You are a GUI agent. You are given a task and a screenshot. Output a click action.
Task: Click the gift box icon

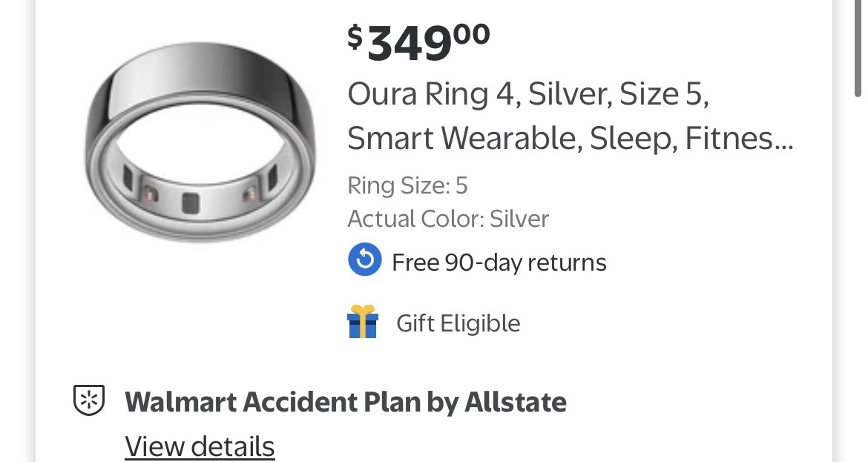tap(363, 322)
